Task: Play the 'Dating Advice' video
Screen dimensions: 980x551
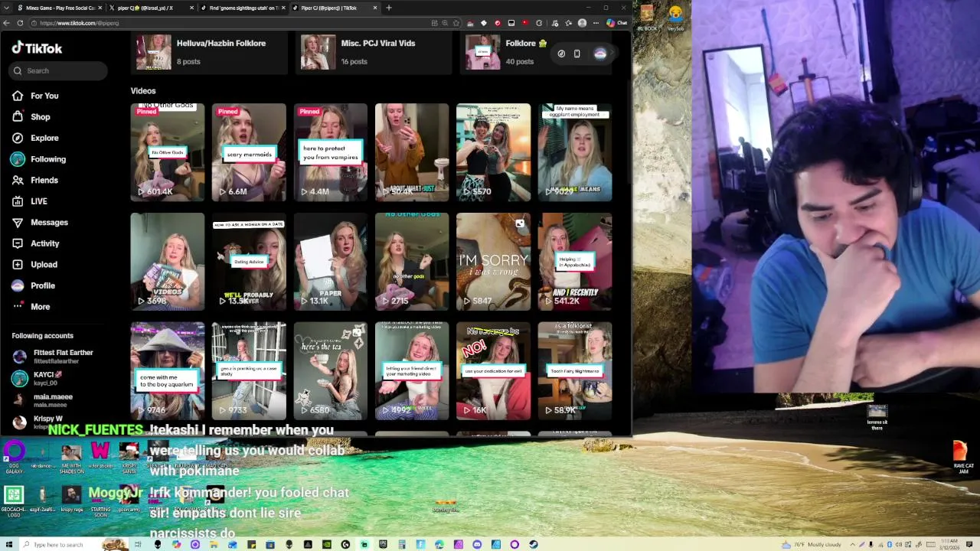Action: click(249, 262)
